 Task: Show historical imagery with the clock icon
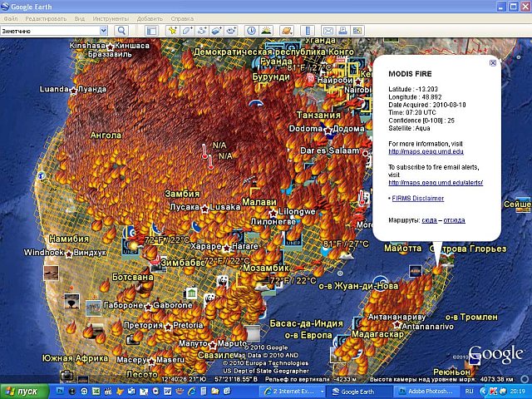click(x=251, y=31)
